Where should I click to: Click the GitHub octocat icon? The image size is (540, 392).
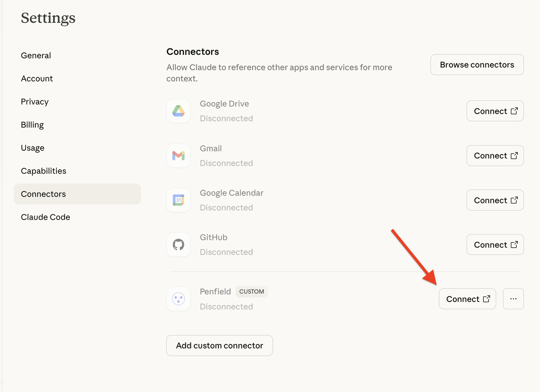pos(178,244)
